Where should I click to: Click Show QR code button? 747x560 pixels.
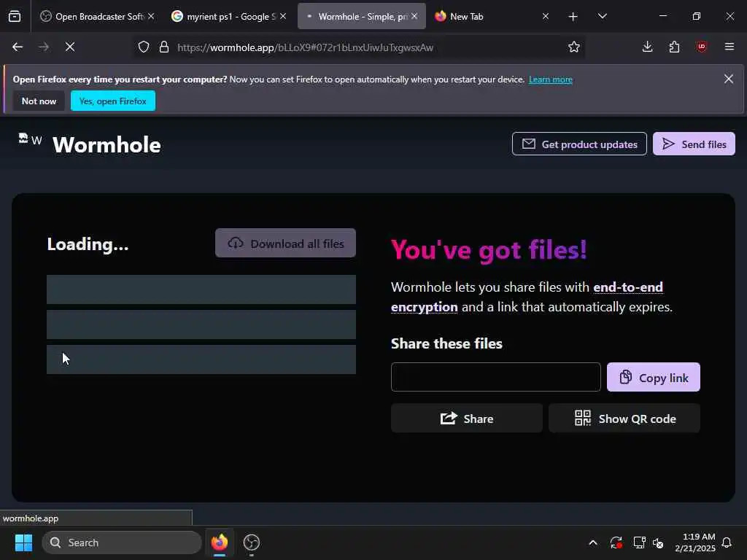[624, 419]
